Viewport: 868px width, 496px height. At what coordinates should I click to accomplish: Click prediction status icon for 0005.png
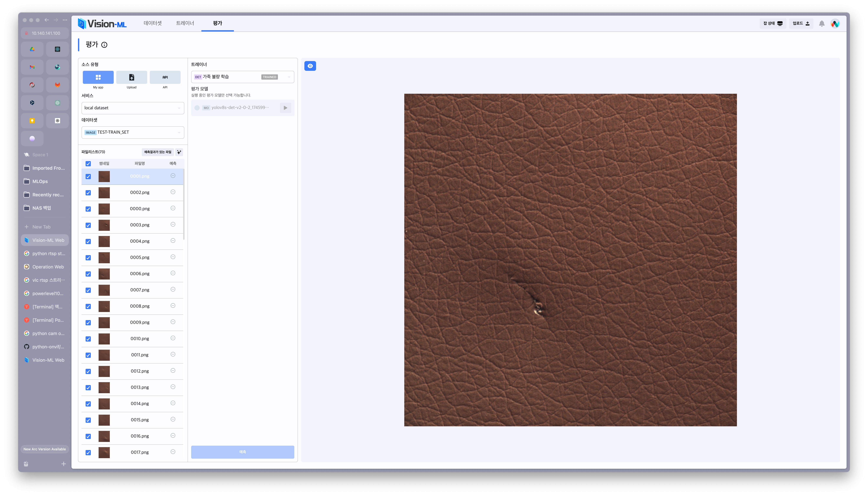(x=173, y=257)
